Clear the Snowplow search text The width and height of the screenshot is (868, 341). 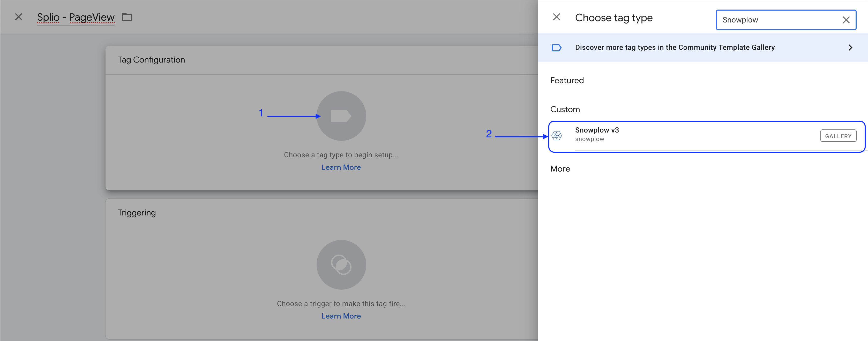pos(846,20)
